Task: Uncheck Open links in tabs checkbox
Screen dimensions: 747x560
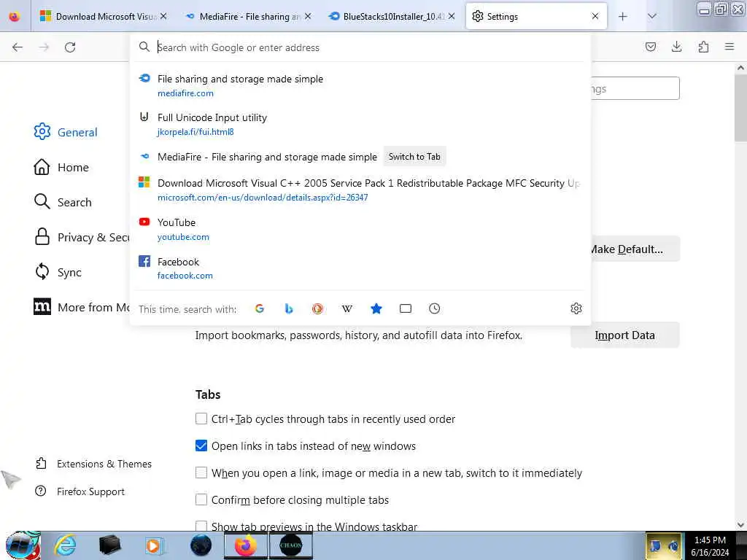Action: coord(201,446)
